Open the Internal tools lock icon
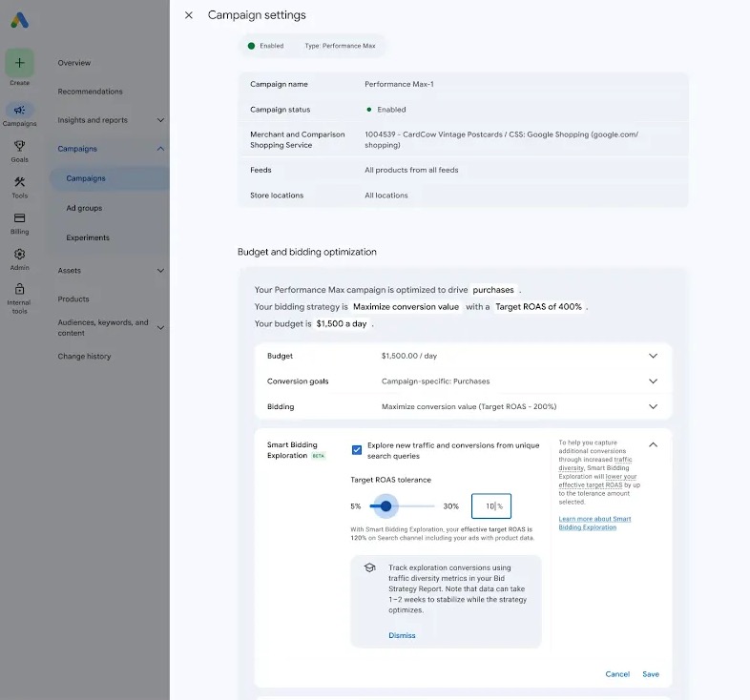This screenshot has width=750, height=700. (x=20, y=289)
